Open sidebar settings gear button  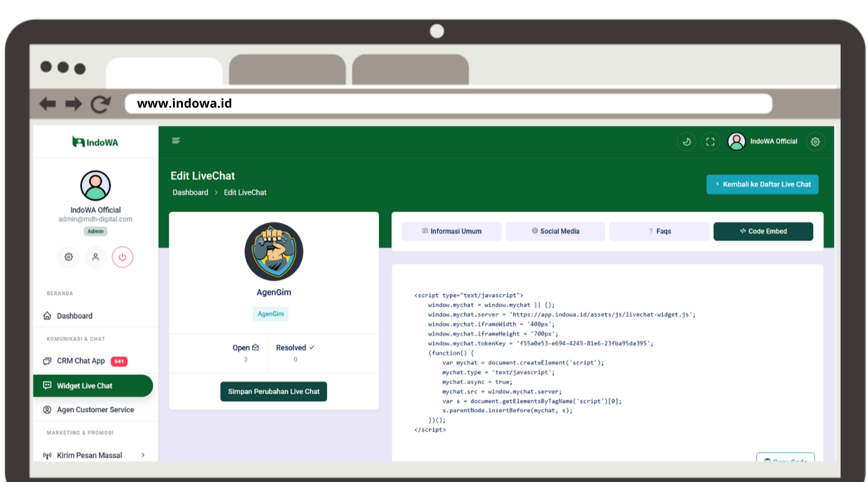point(69,257)
